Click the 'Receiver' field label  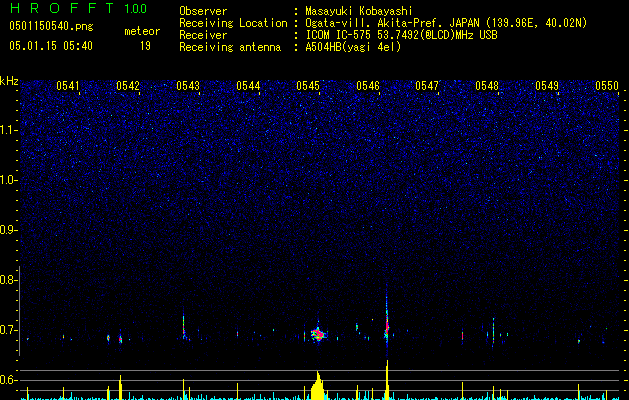click(x=203, y=35)
